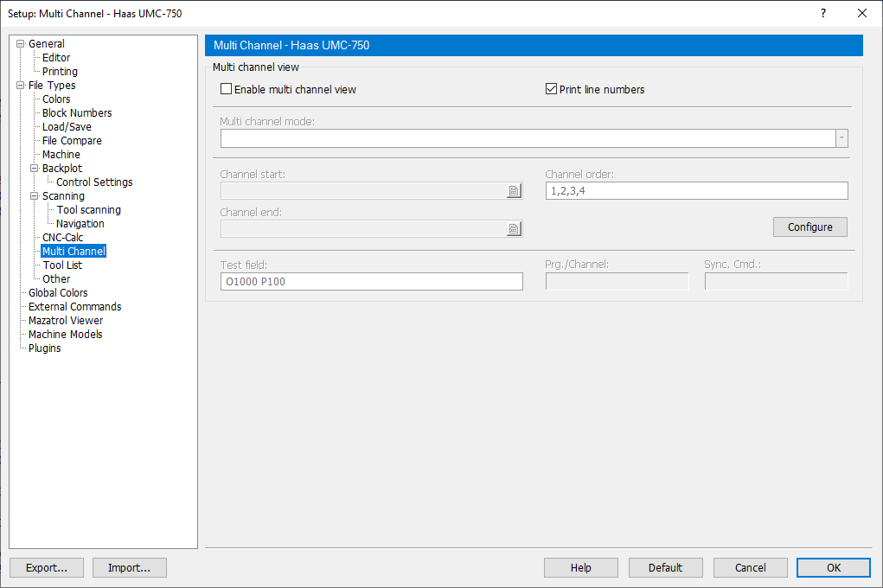Go to Mazatrol Viewer settings
This screenshot has width=883, height=588.
(66, 321)
